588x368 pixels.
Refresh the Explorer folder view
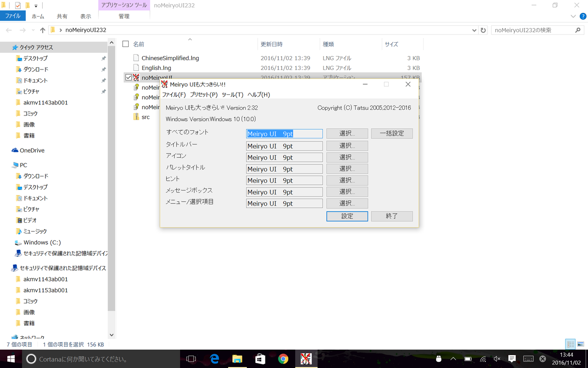(483, 30)
